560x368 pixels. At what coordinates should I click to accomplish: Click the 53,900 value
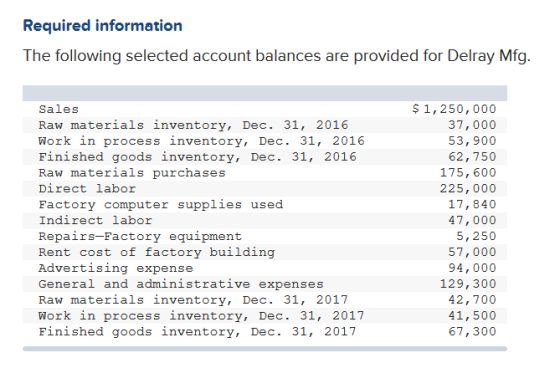tap(472, 141)
